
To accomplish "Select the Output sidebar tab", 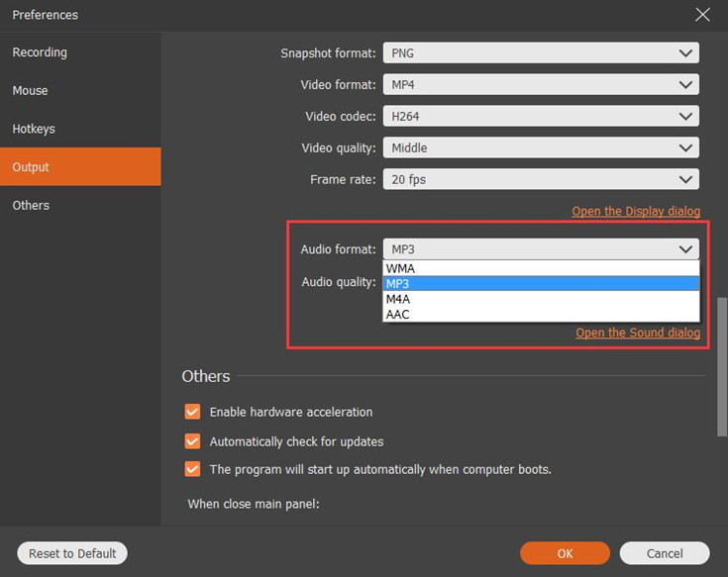I will point(31,167).
